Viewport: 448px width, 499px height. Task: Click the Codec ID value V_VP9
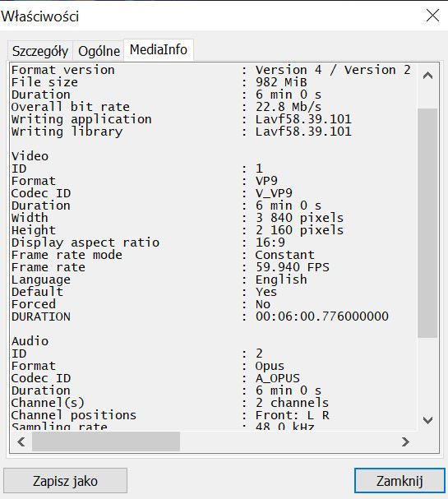274,193
